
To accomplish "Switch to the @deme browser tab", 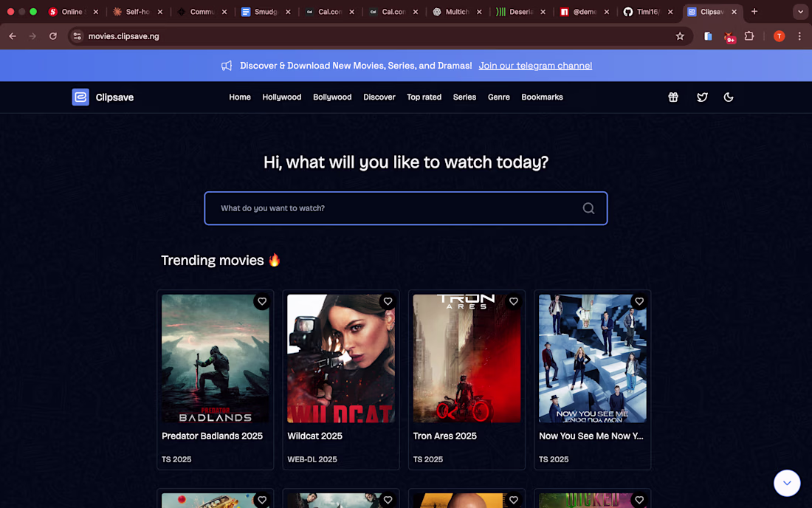I will (x=584, y=11).
